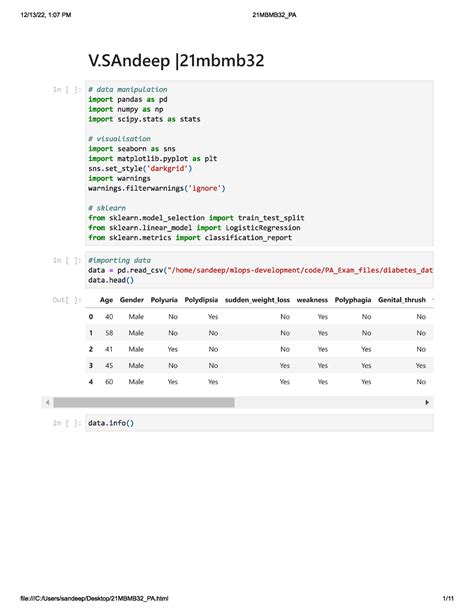Click Age value '60' in row 4
The image size is (474, 613).
pos(109,382)
